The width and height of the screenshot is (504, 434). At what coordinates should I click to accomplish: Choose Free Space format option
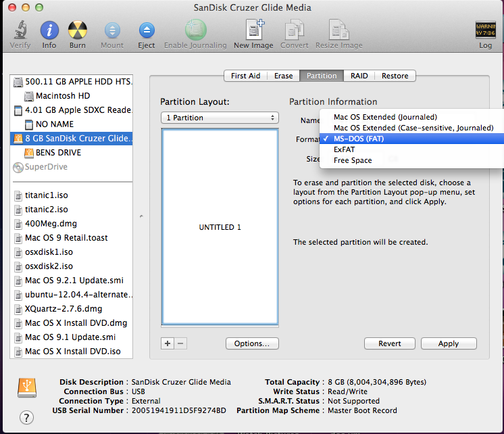tap(411, 160)
